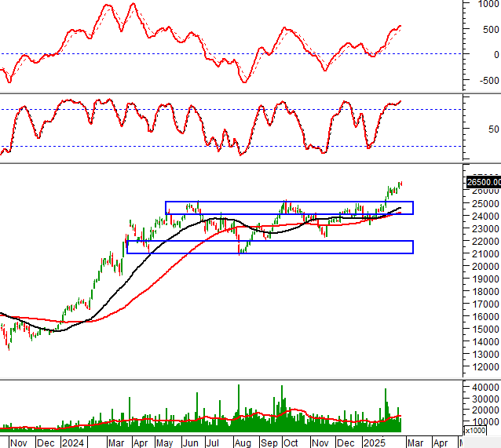Image resolution: width=501 pixels, height=448 pixels.
Task: Select the Jul month label
Action: (x=213, y=443)
